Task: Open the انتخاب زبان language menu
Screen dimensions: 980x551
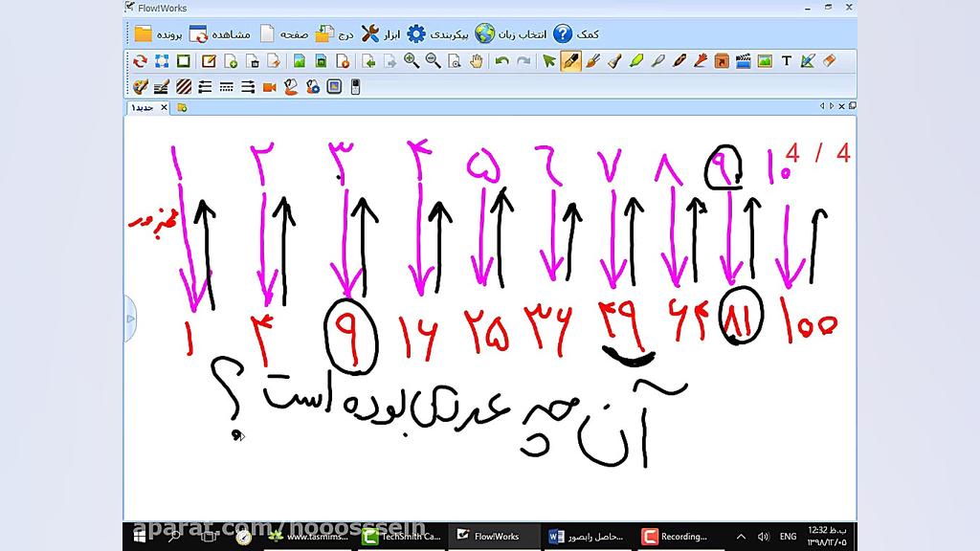Action: click(511, 34)
